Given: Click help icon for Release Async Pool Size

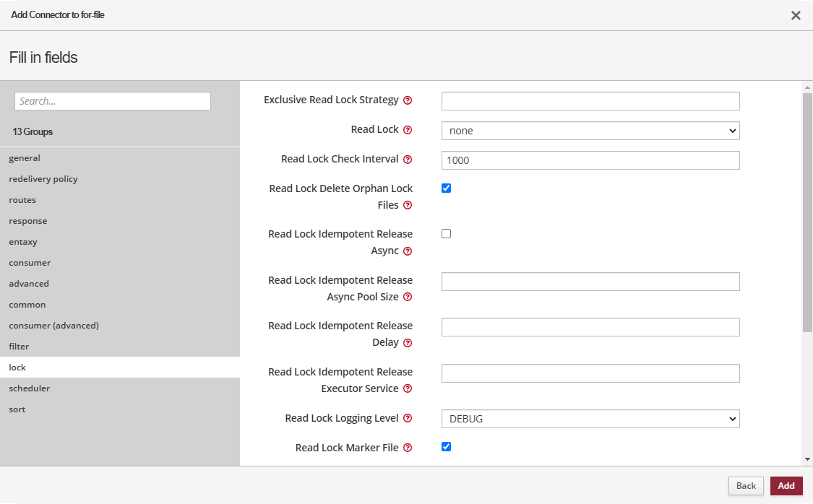Looking at the screenshot, I should (x=408, y=297).
